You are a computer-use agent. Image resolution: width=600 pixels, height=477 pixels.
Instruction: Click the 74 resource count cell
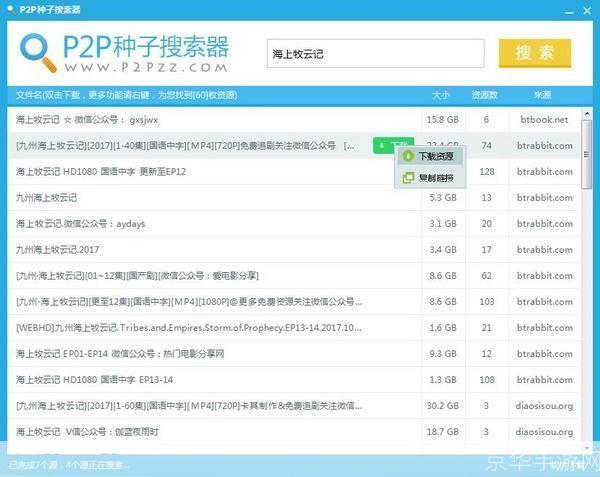(487, 146)
